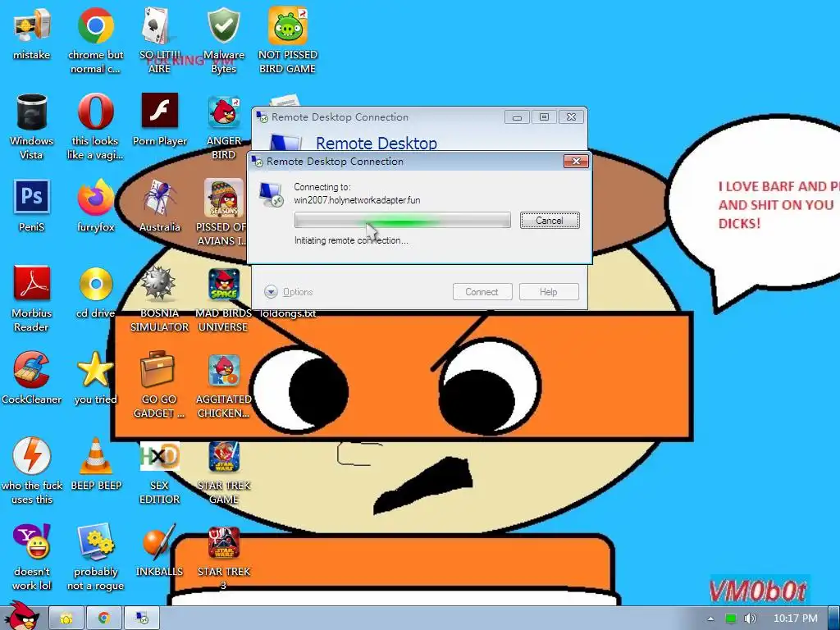The height and width of the screenshot is (630, 840).
Task: Open the Flash player desktop icon
Action: pos(160,111)
